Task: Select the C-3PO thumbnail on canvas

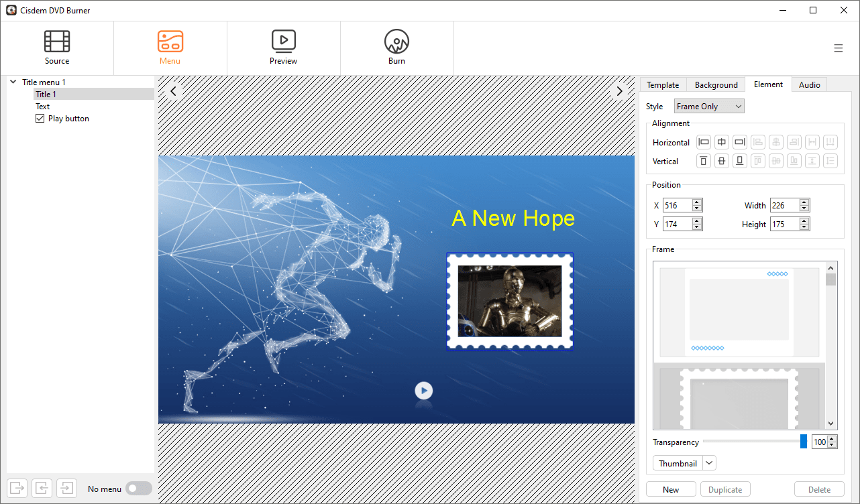Action: (510, 301)
